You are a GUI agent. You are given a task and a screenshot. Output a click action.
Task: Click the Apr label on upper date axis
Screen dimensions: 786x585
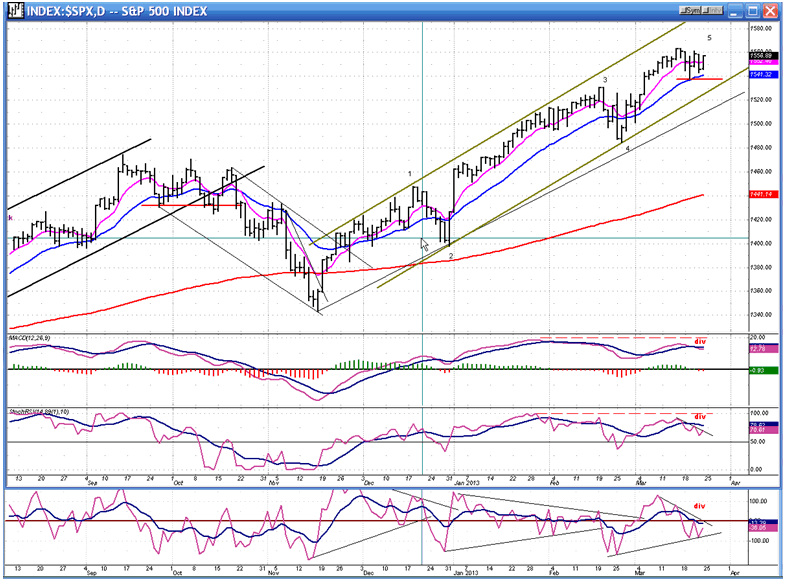click(735, 483)
